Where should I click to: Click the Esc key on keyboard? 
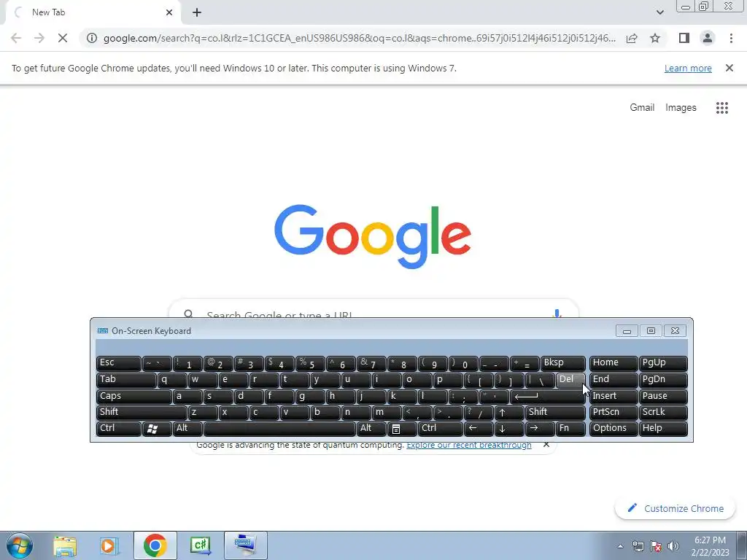[119, 363]
